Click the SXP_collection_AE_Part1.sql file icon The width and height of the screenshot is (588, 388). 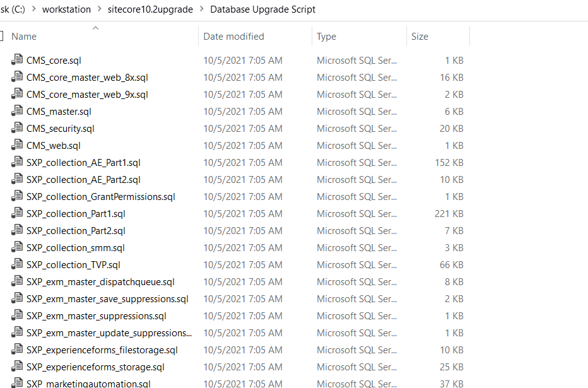click(x=17, y=162)
